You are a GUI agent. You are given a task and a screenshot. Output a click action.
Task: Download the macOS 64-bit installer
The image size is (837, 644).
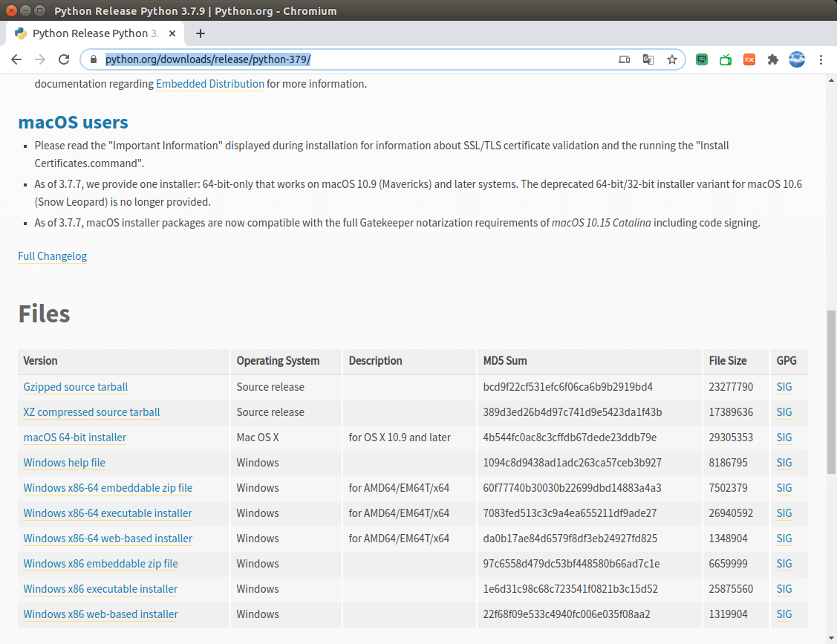click(x=75, y=438)
